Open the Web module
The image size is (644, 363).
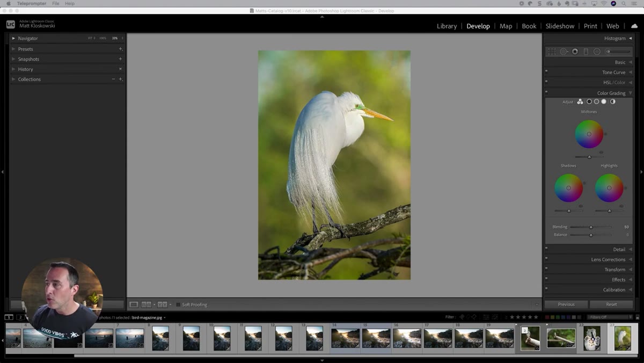[612, 26]
